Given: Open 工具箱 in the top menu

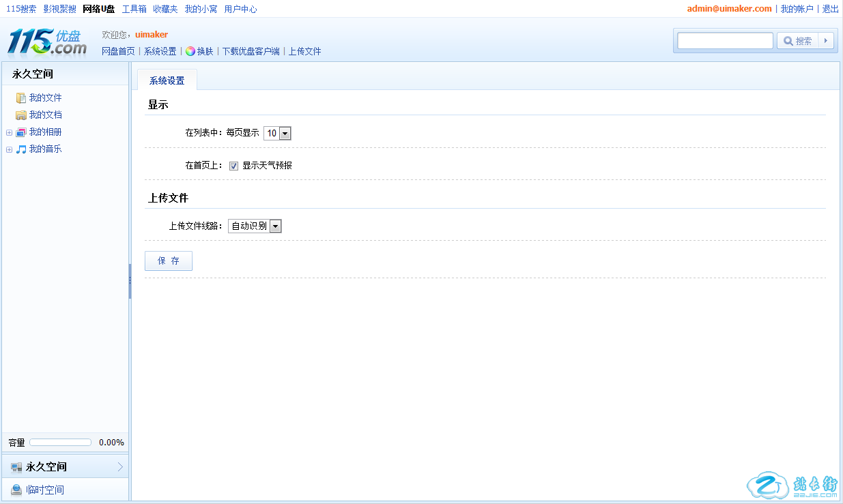Looking at the screenshot, I should [134, 9].
